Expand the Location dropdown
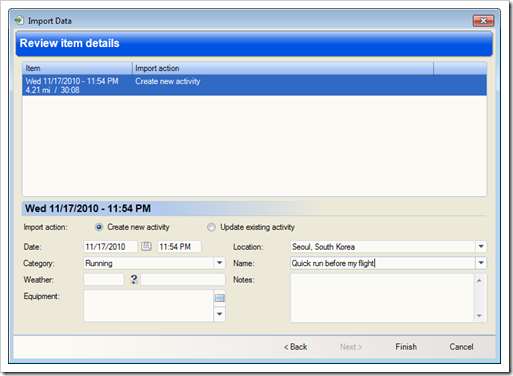513x376 pixels. [481, 247]
